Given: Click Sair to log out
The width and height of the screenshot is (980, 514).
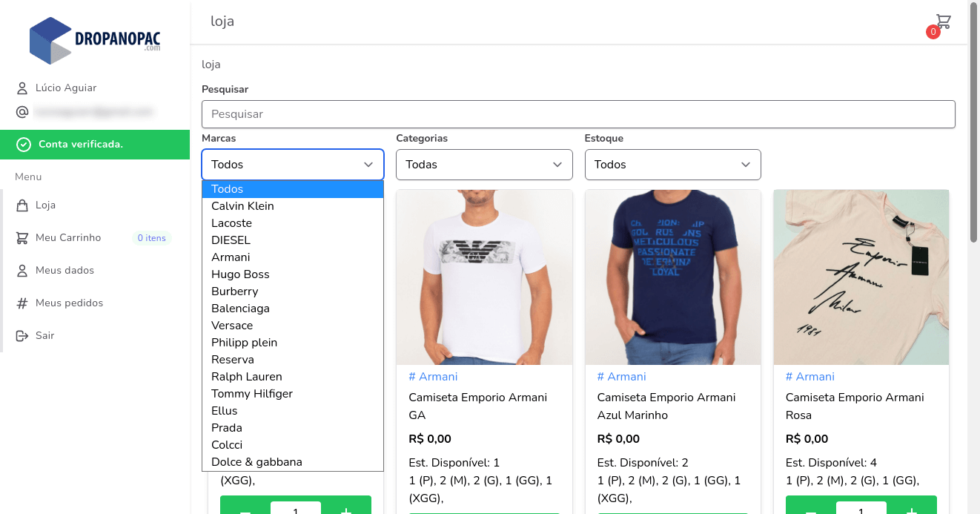Looking at the screenshot, I should 45,336.
